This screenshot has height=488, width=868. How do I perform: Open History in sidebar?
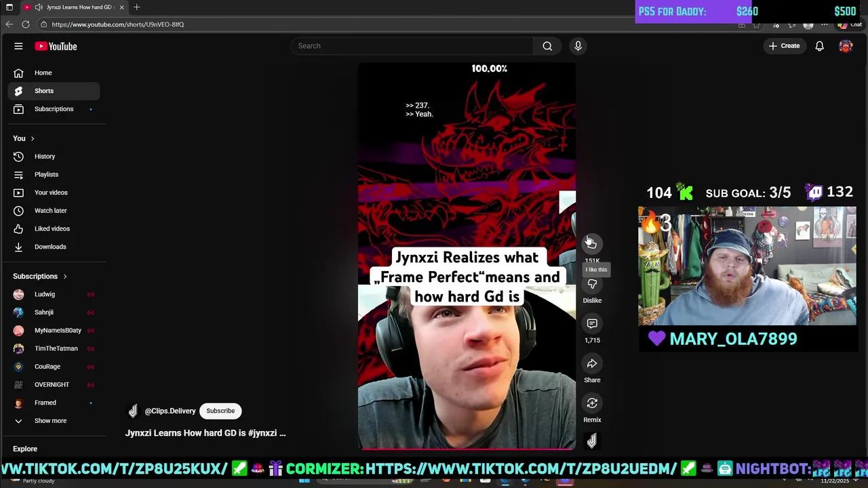pos(54,157)
